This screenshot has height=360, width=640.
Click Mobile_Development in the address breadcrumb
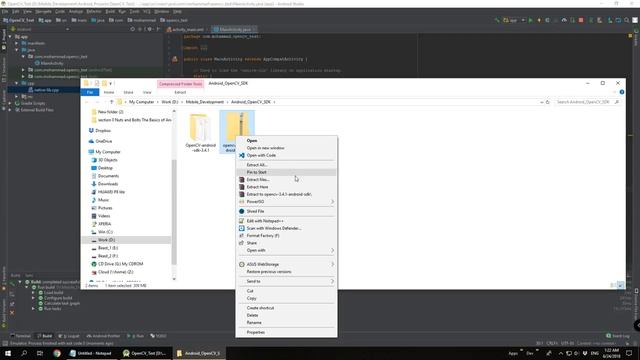[205, 102]
